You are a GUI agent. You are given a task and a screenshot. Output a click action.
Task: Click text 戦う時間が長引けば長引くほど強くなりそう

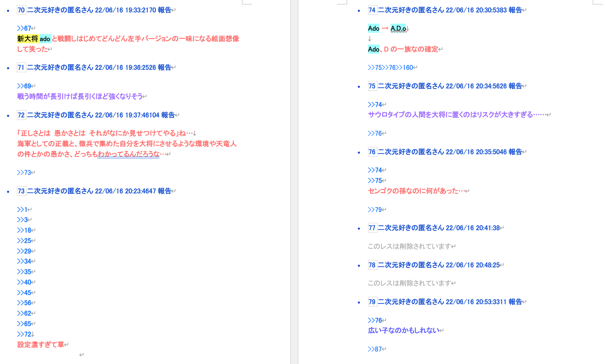80,97
